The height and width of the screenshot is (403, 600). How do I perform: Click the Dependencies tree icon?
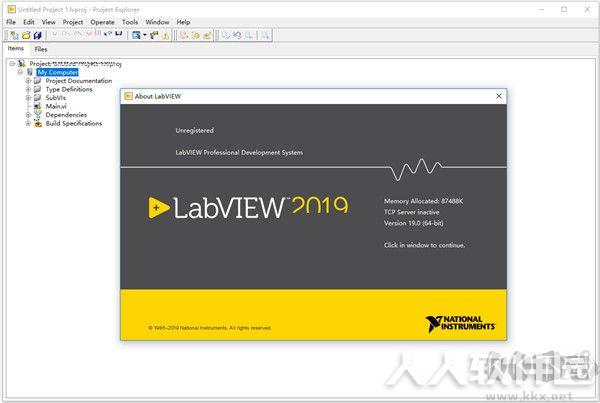coord(38,114)
